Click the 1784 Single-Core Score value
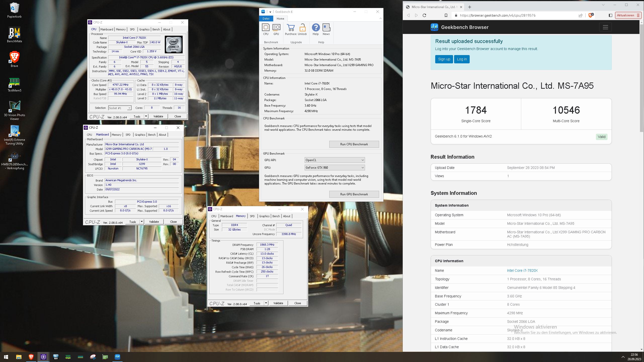This screenshot has width=644, height=362. pyautogui.click(x=476, y=110)
